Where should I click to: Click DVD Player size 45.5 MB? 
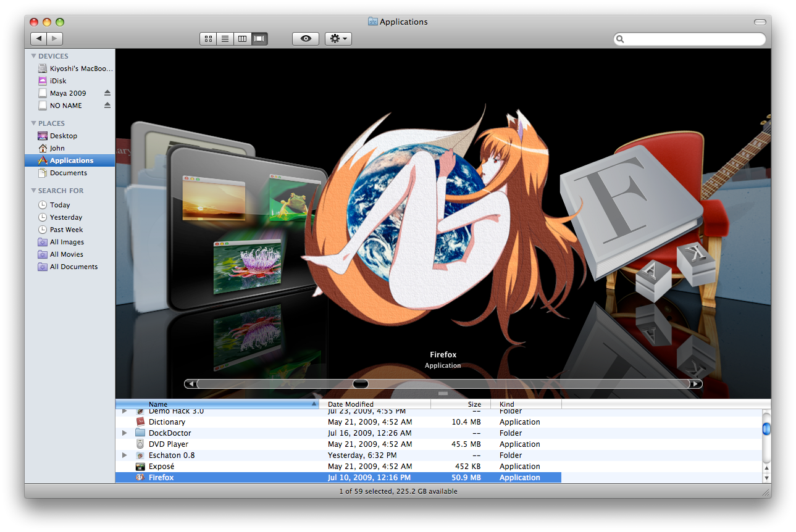pyautogui.click(x=466, y=444)
